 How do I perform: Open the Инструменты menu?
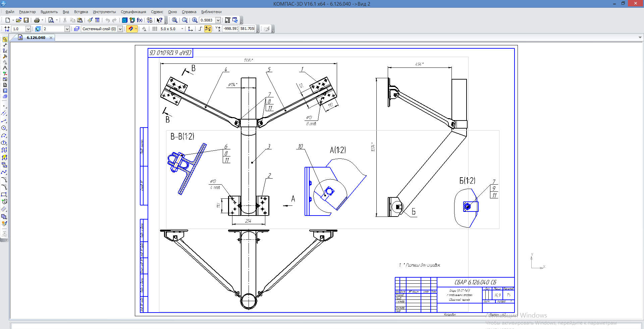tap(104, 12)
